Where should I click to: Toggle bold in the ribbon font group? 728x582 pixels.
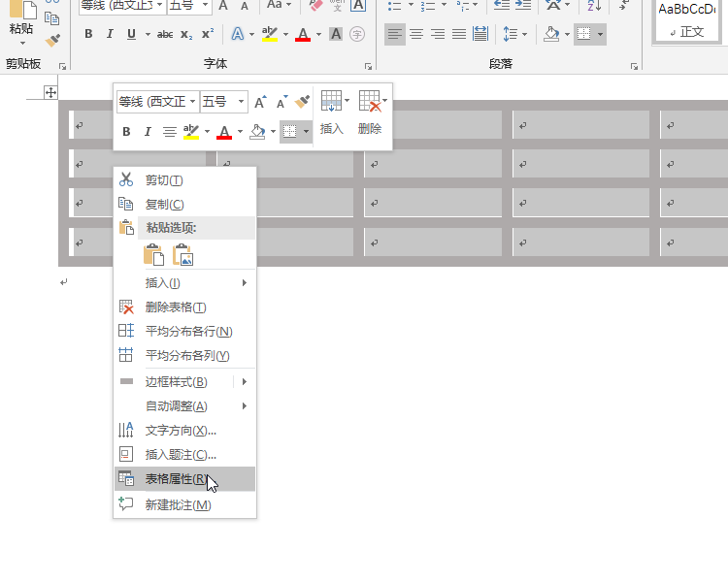88,34
